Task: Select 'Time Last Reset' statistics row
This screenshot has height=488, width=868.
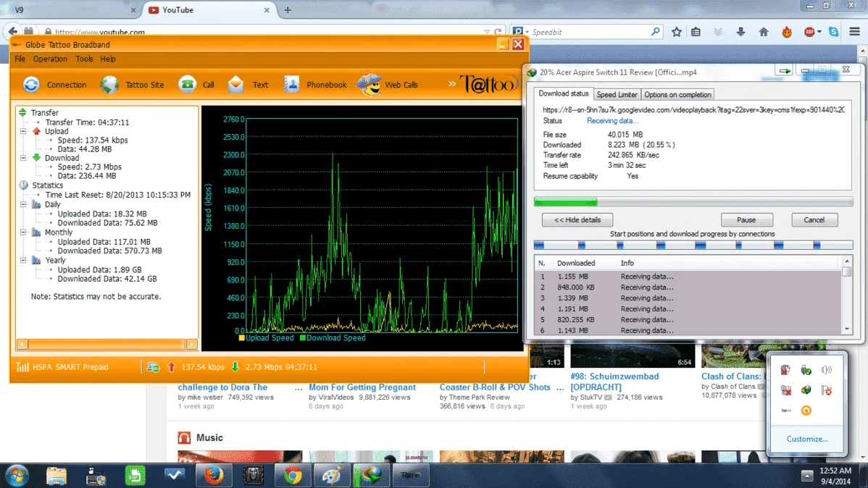Action: coord(118,195)
